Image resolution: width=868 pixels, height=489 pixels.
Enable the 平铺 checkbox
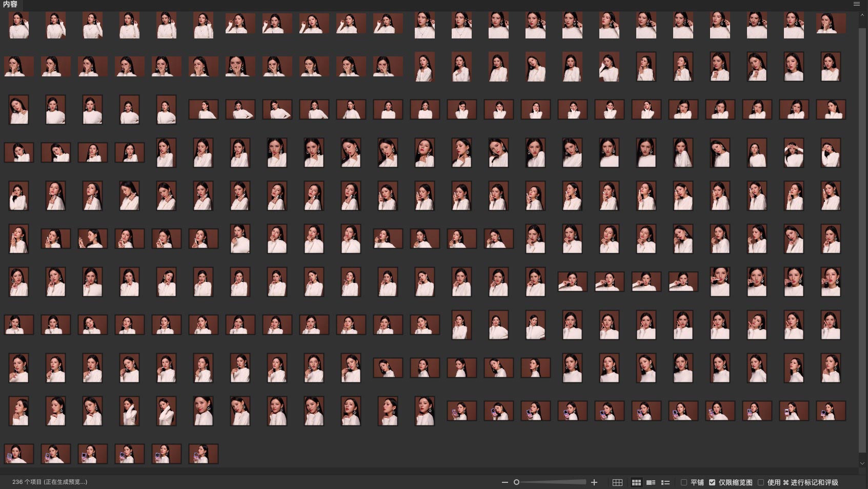click(684, 482)
